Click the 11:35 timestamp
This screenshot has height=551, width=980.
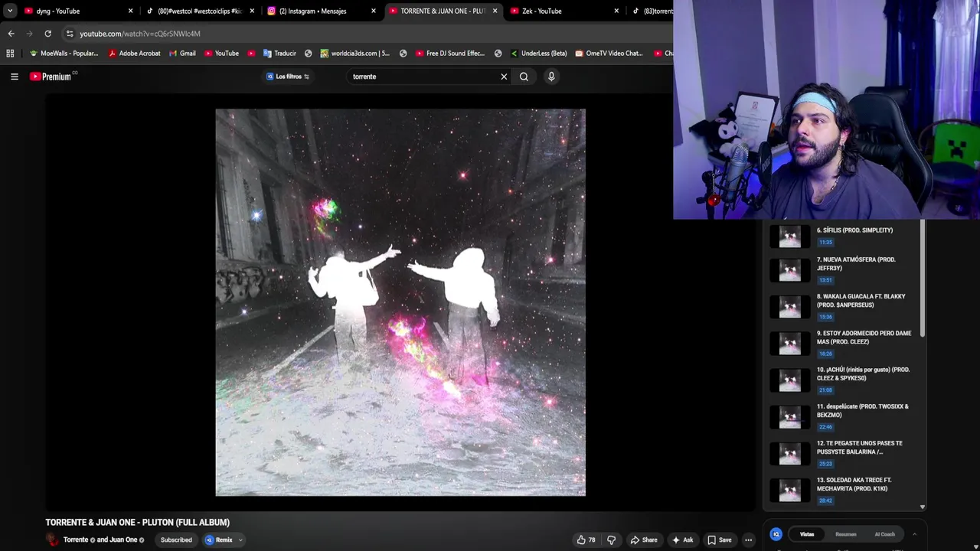pyautogui.click(x=825, y=243)
